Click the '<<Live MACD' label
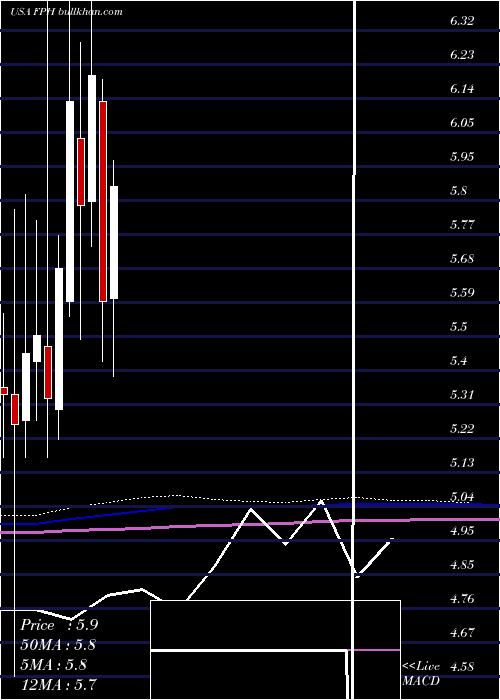The image size is (500, 700). tap(421, 674)
